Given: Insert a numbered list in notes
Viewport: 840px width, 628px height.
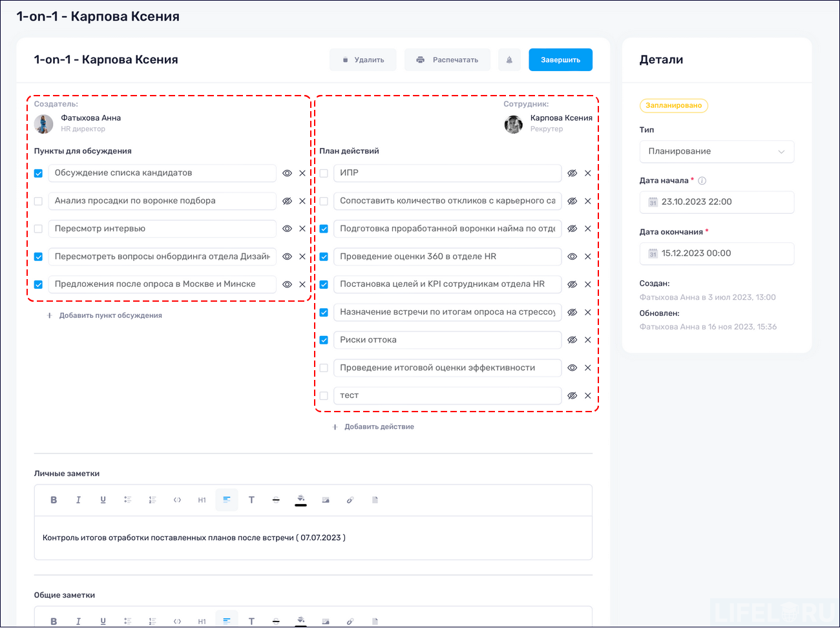Looking at the screenshot, I should point(152,499).
